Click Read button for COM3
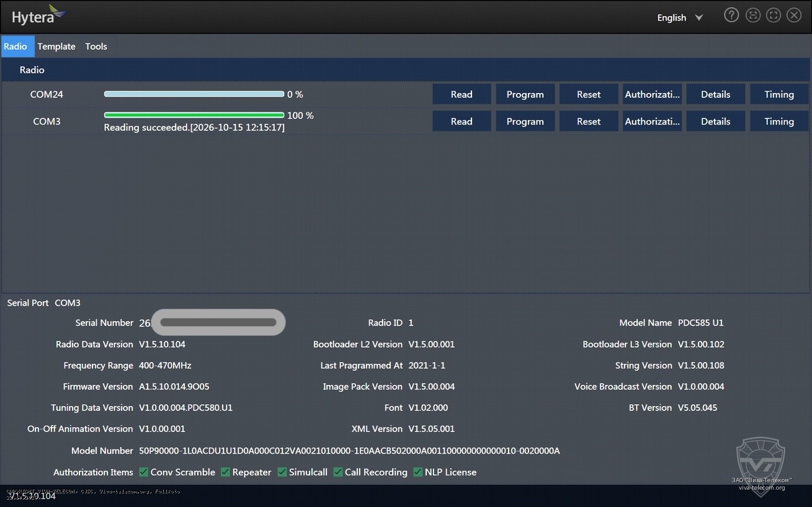812x507 pixels. point(462,121)
